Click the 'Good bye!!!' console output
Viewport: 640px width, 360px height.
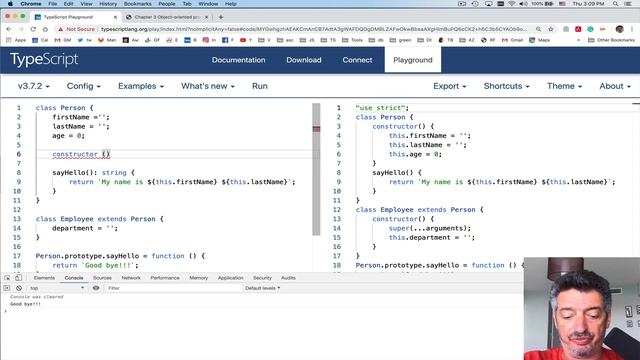tap(25, 304)
